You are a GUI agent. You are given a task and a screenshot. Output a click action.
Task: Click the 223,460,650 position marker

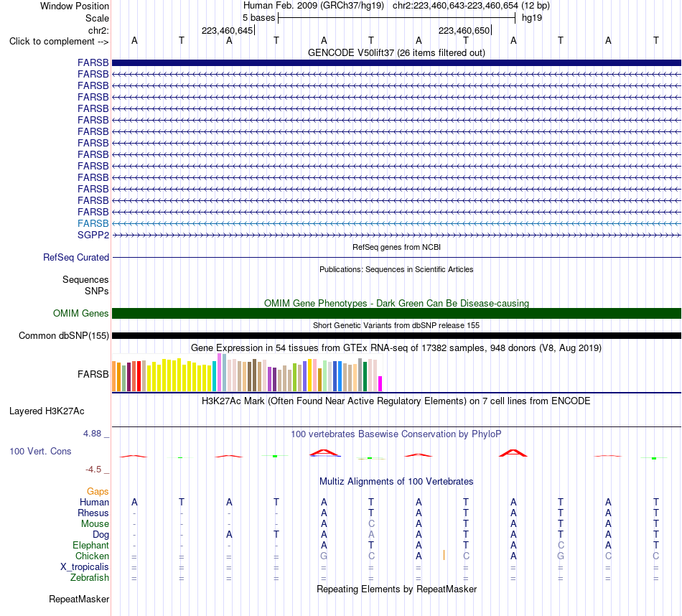pos(464,30)
